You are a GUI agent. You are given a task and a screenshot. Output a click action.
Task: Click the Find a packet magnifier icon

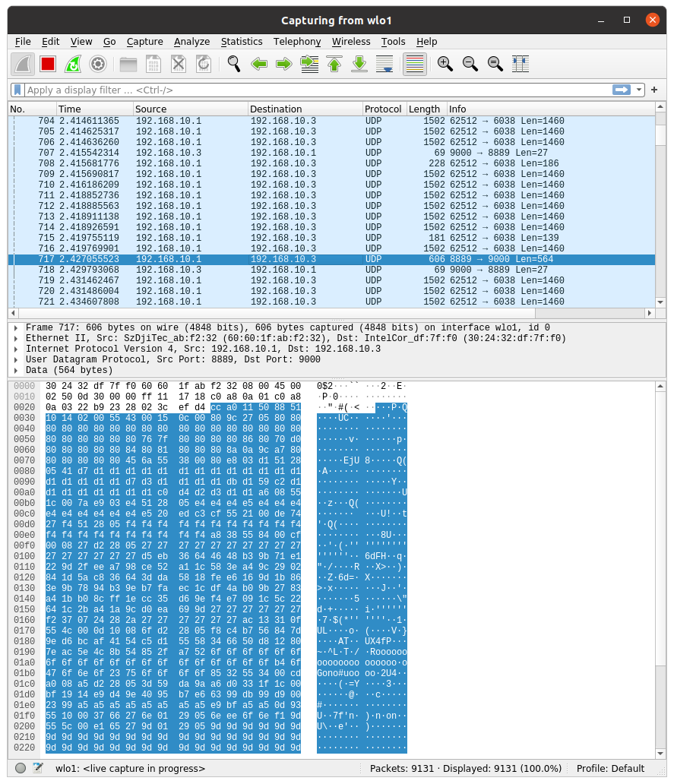tap(234, 64)
